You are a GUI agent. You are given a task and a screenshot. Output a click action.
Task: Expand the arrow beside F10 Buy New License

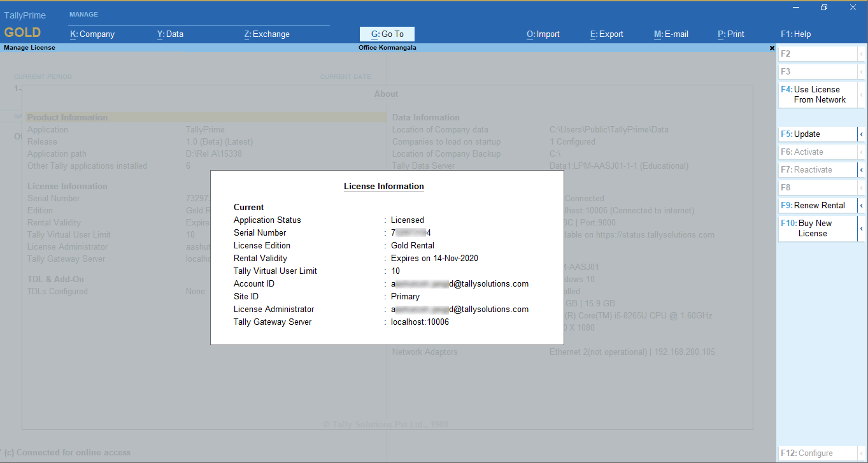pos(862,229)
